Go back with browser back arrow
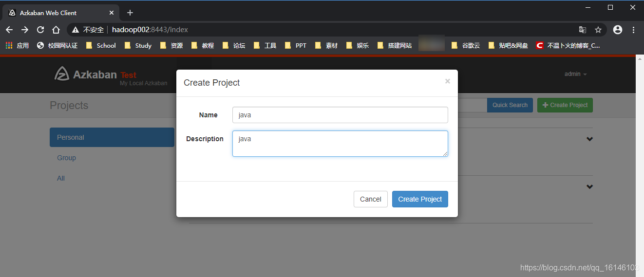This screenshot has width=644, height=277. [9, 30]
